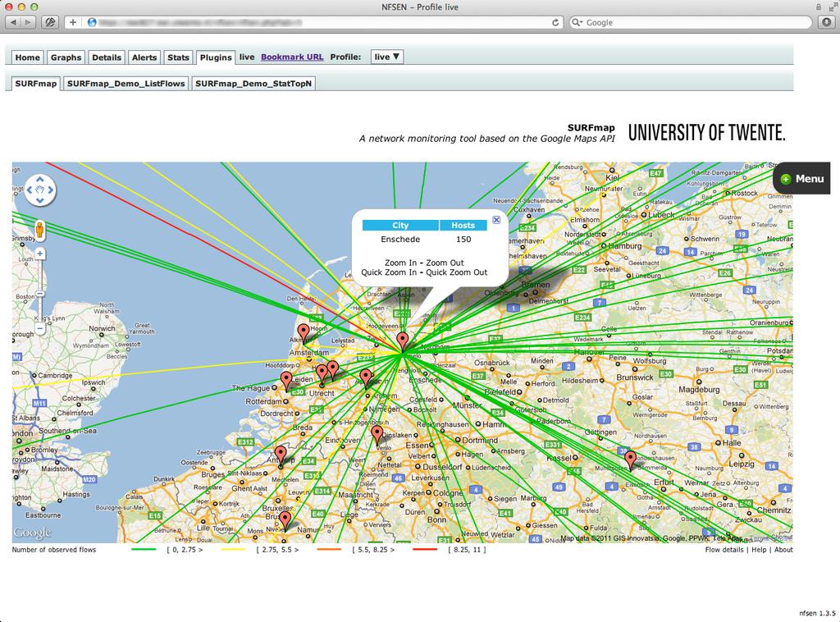This screenshot has height=622, width=840.
Task: Zoom in with the map plus button
Action: pyautogui.click(x=40, y=254)
